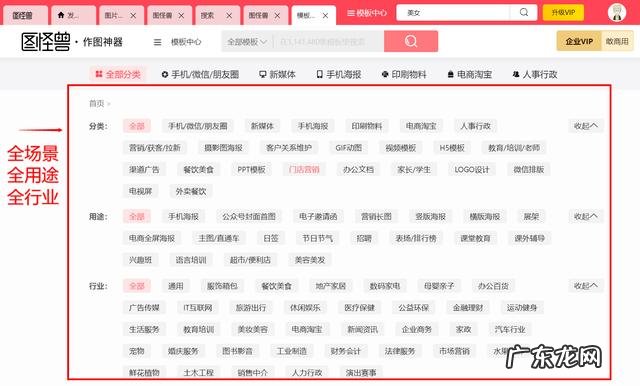This screenshot has width=640, height=386.
Task: Open 手机海报 in the navigation bar
Action: 339,74
